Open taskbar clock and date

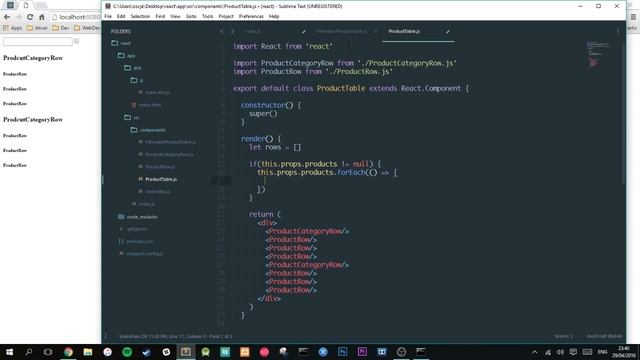click(624, 352)
